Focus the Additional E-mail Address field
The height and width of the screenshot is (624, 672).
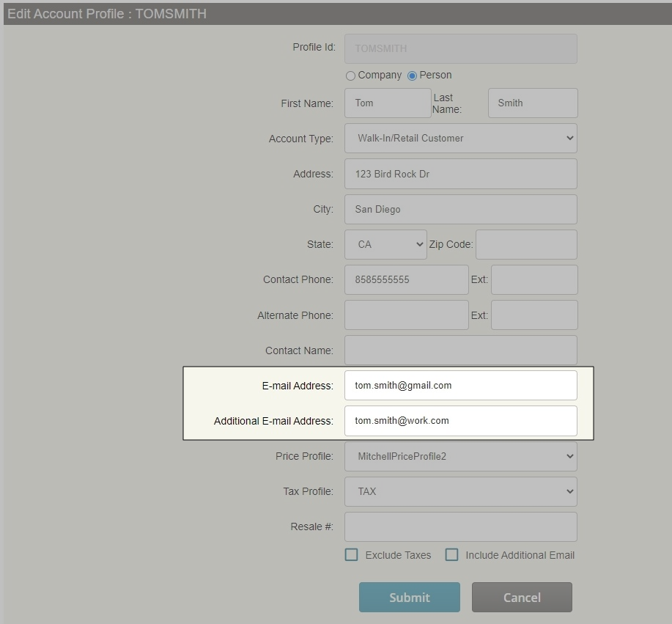point(460,421)
